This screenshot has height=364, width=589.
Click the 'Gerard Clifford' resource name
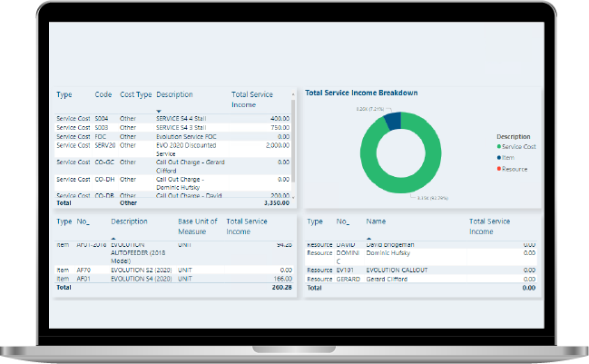387,279
